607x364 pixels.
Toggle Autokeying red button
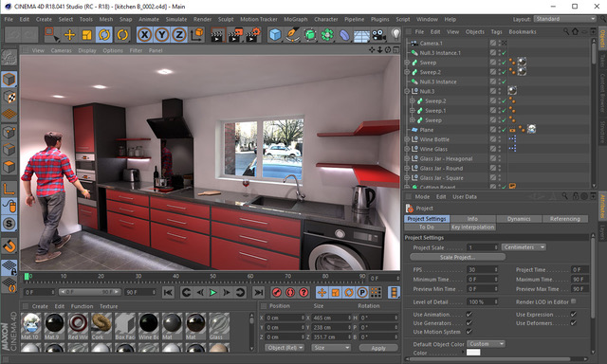(290, 293)
